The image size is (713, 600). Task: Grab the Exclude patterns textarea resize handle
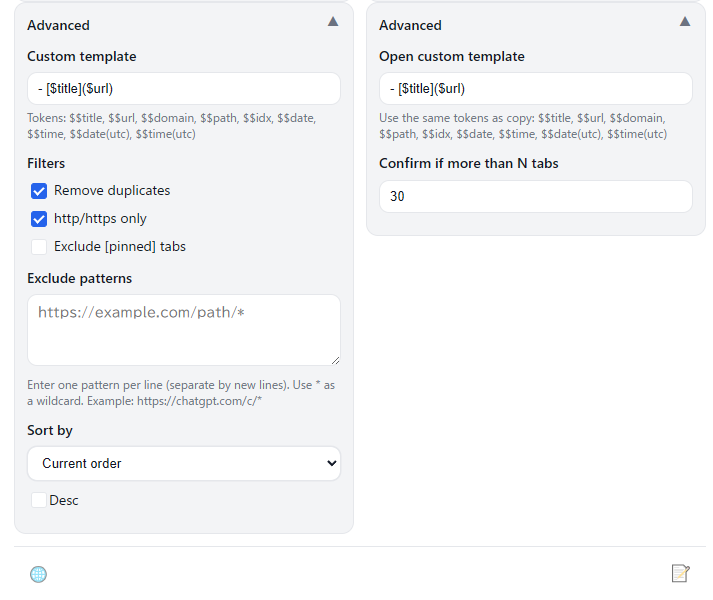click(335, 360)
